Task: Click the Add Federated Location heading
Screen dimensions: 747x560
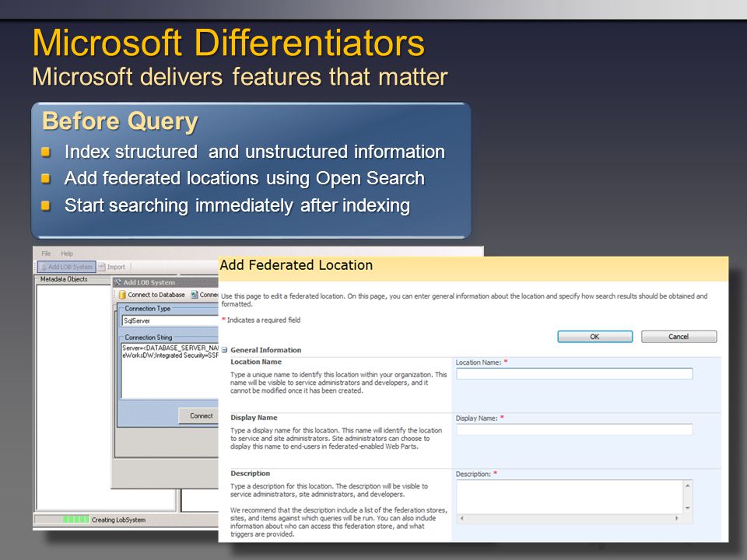Action: pos(296,264)
